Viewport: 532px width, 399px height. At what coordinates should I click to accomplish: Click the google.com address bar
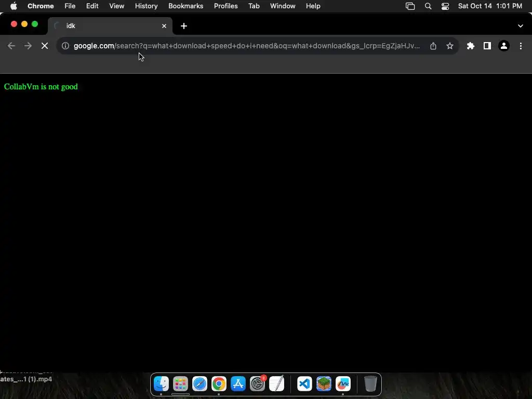point(247,46)
